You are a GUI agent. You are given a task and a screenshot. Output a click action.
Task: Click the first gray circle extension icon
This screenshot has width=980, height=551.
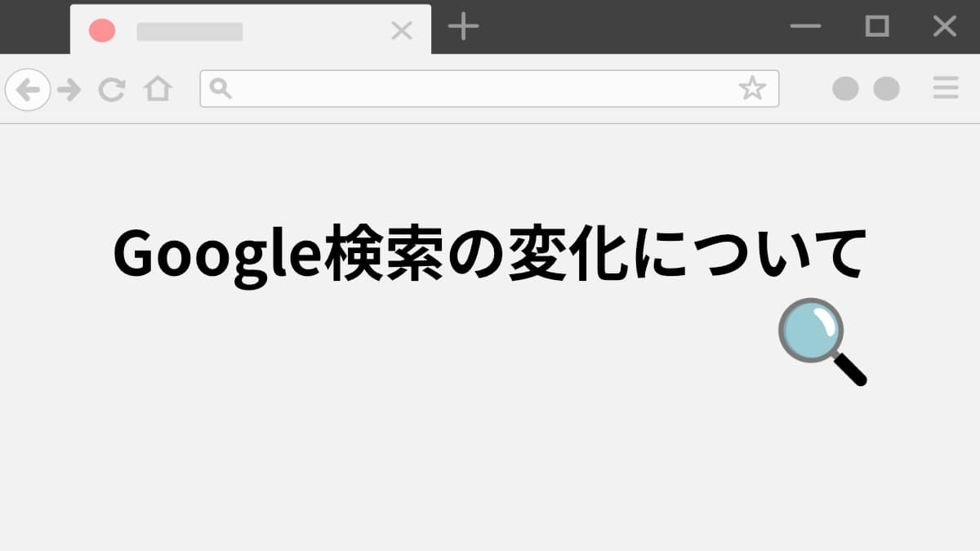tap(845, 89)
